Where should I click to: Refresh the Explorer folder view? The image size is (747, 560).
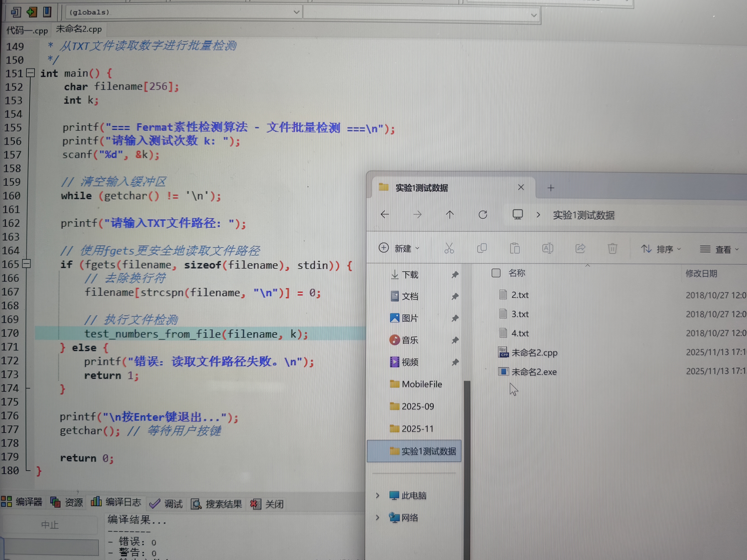coord(483,215)
